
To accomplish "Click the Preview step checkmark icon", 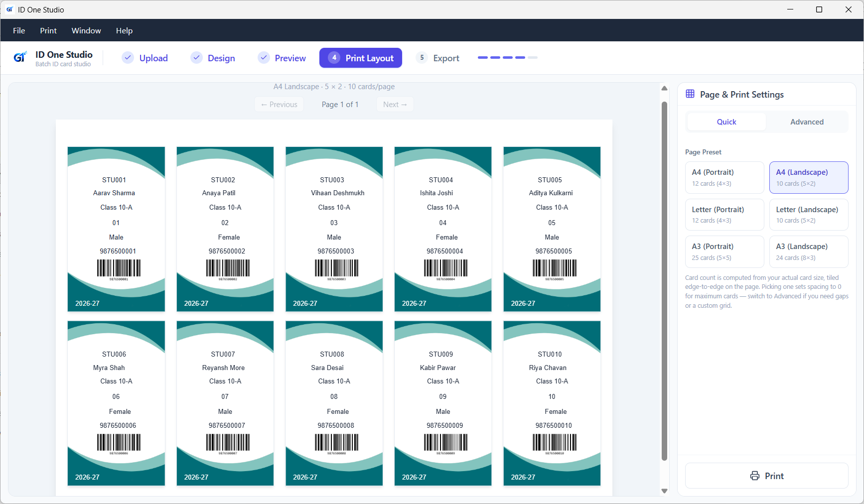I will coord(264,58).
